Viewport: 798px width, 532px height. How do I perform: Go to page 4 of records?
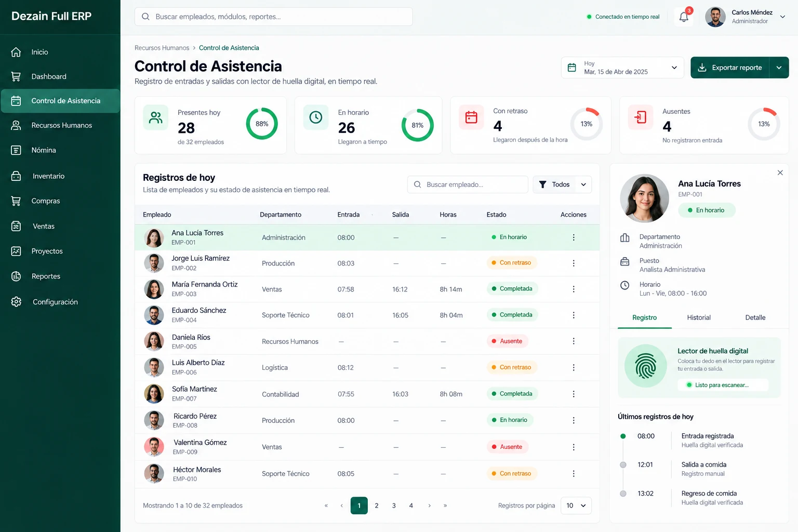pos(411,506)
